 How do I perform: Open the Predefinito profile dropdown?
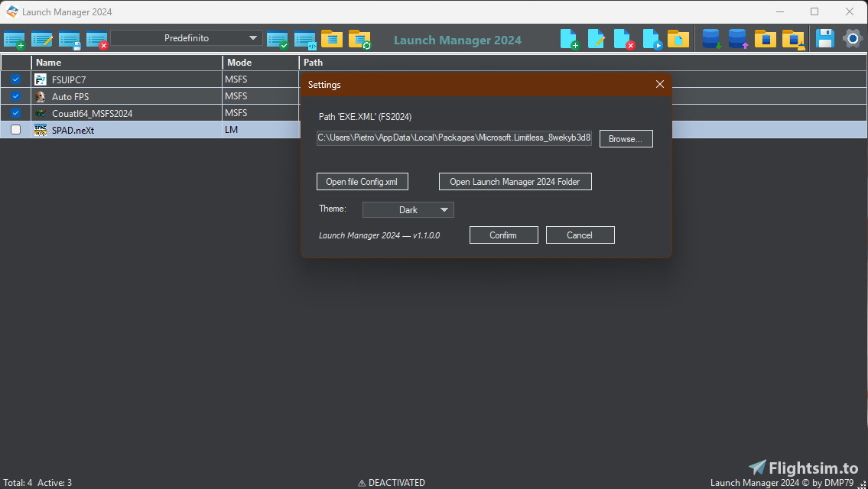(187, 38)
